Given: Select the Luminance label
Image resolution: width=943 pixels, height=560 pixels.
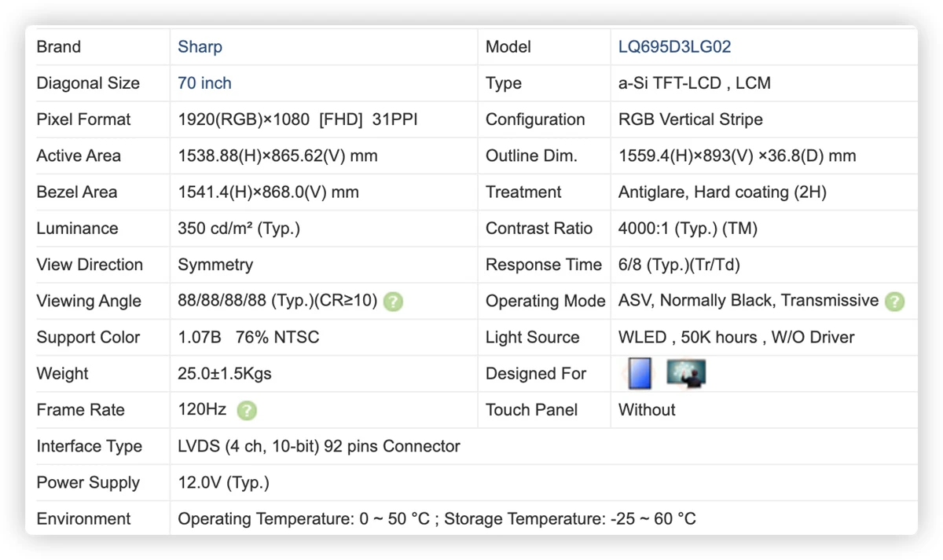Looking at the screenshot, I should [x=77, y=229].
